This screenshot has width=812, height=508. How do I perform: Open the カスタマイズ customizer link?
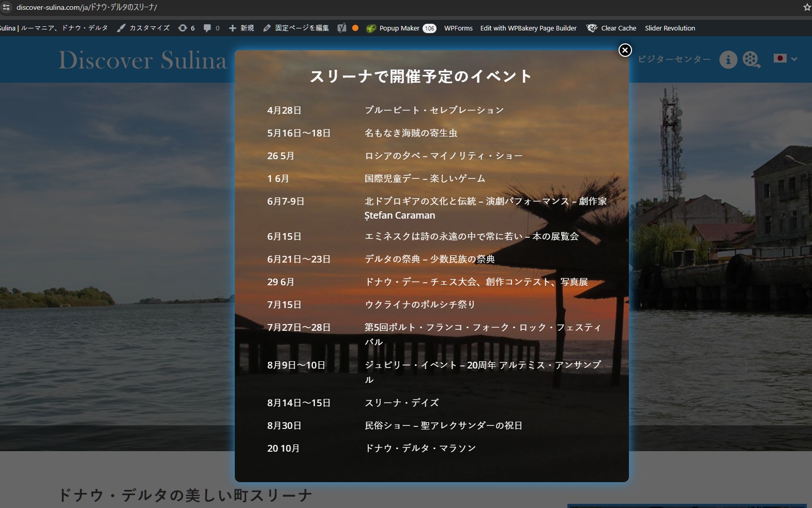(144, 28)
